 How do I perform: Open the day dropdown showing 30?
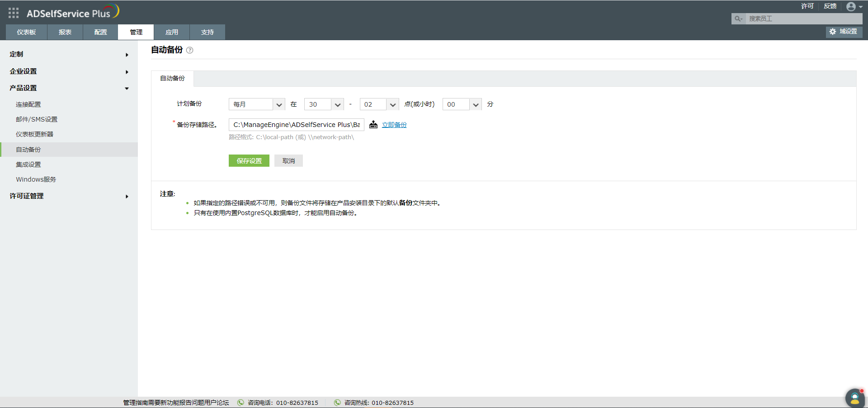click(x=323, y=104)
